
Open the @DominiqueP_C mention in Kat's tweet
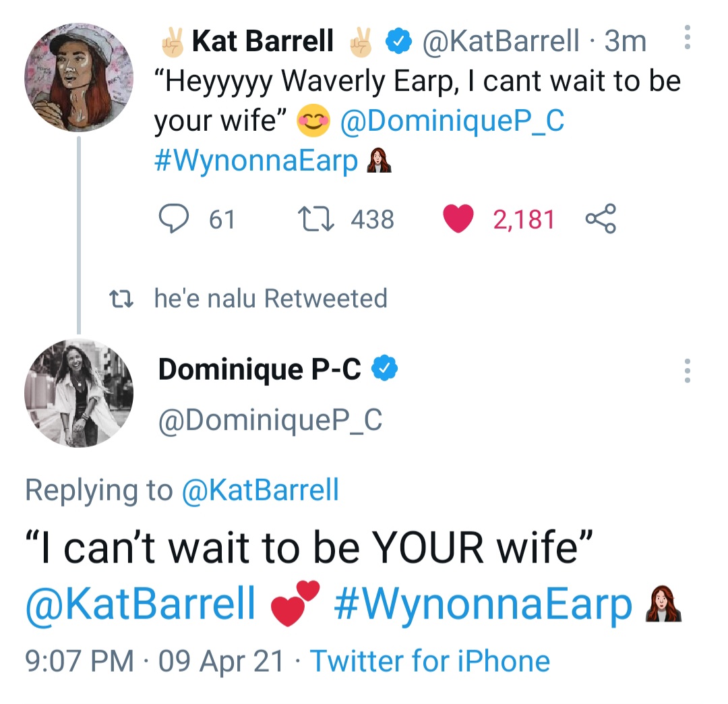tap(452, 121)
